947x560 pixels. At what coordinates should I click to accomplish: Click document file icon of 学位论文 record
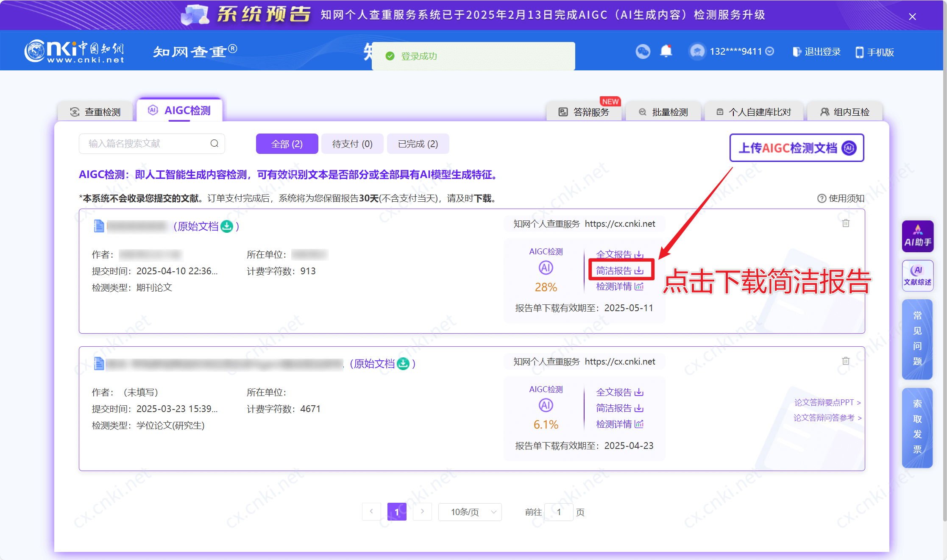[x=98, y=364]
